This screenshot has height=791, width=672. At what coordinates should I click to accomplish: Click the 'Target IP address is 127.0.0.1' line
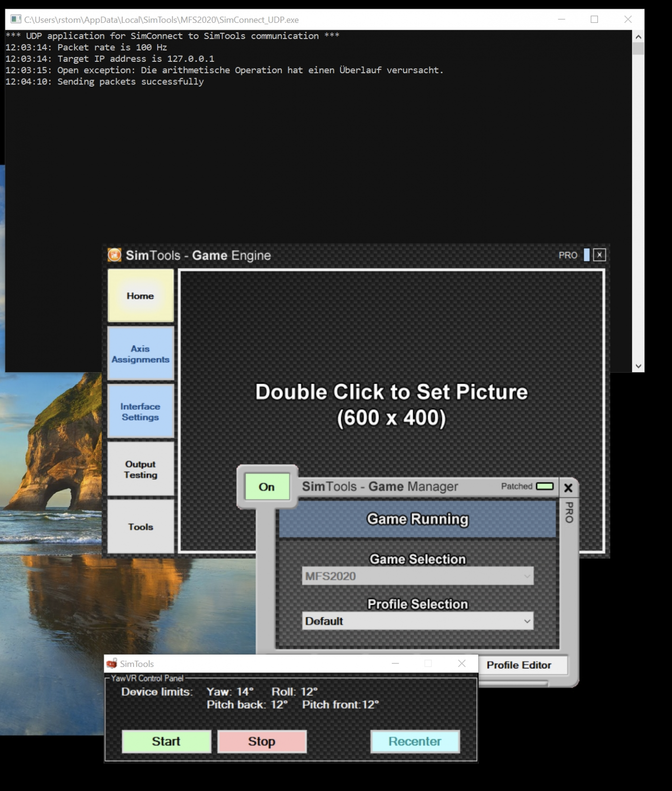click(x=110, y=59)
